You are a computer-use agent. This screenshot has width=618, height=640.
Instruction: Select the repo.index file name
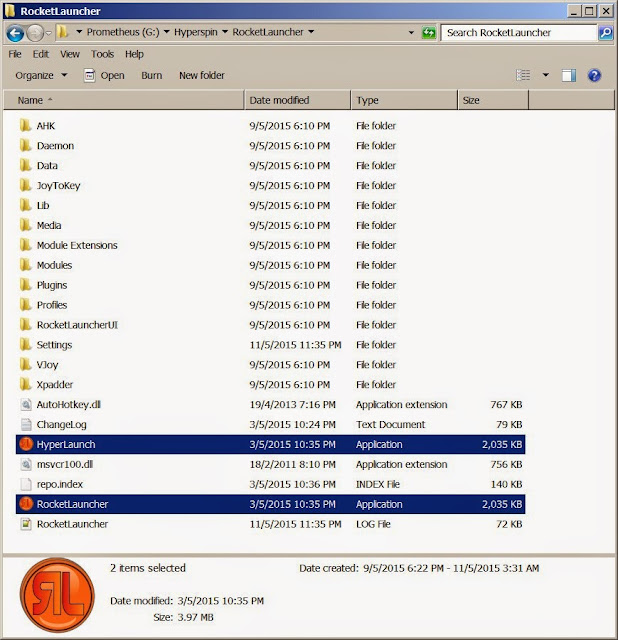[x=60, y=484]
